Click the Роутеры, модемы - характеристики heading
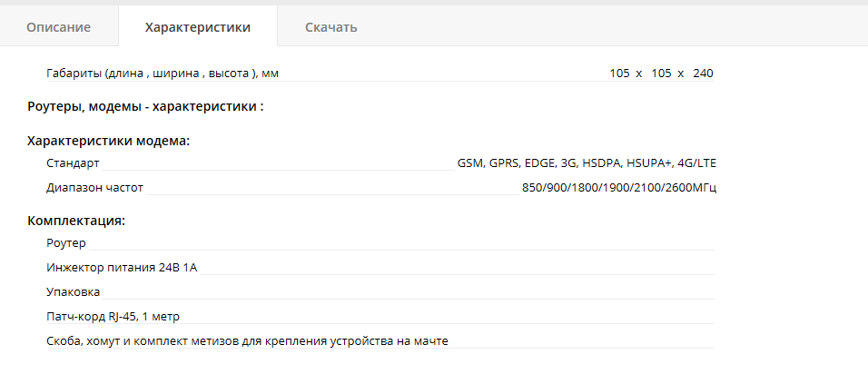The height and width of the screenshot is (374, 868). coord(145,106)
